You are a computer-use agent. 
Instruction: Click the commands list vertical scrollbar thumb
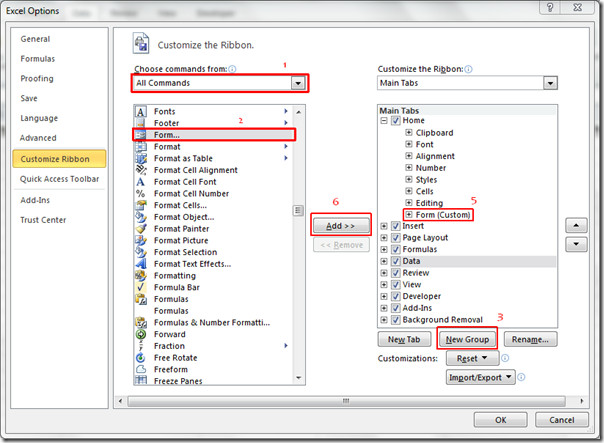pyautogui.click(x=298, y=210)
